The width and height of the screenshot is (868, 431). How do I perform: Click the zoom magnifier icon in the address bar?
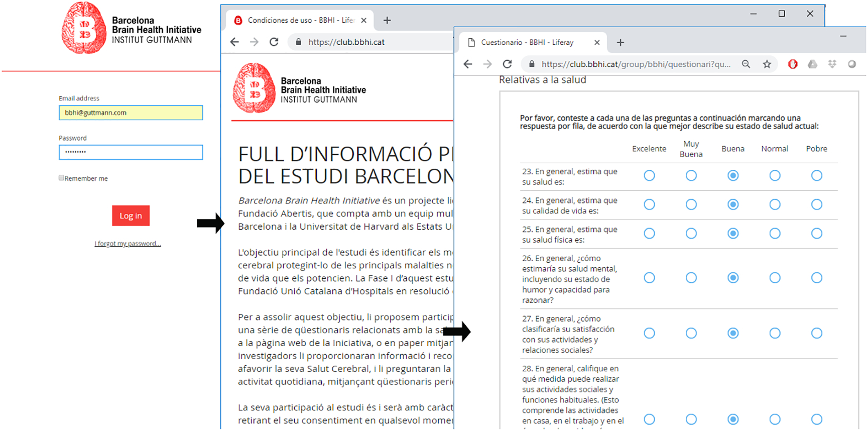coord(746,64)
